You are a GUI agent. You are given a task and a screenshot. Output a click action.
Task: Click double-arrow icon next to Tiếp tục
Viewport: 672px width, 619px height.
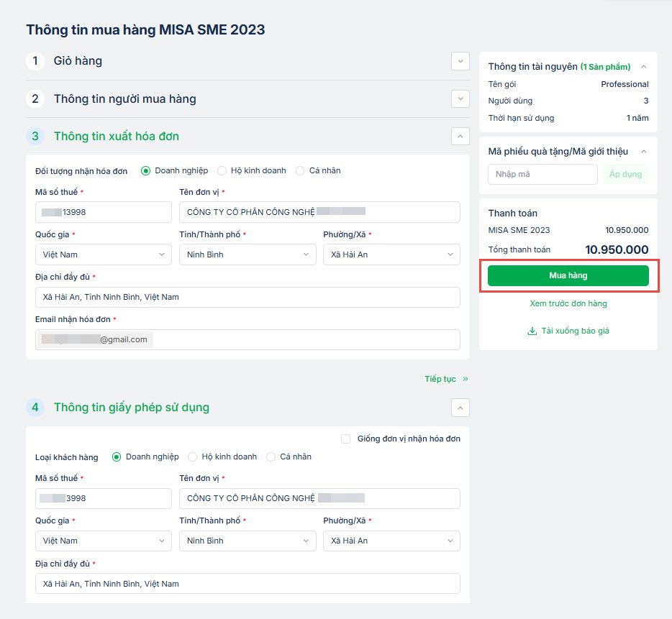466,379
